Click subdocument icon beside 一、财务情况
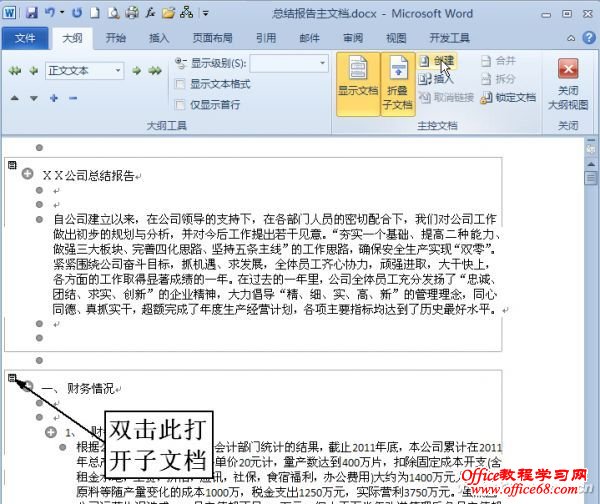600x504 pixels. pos(12,378)
